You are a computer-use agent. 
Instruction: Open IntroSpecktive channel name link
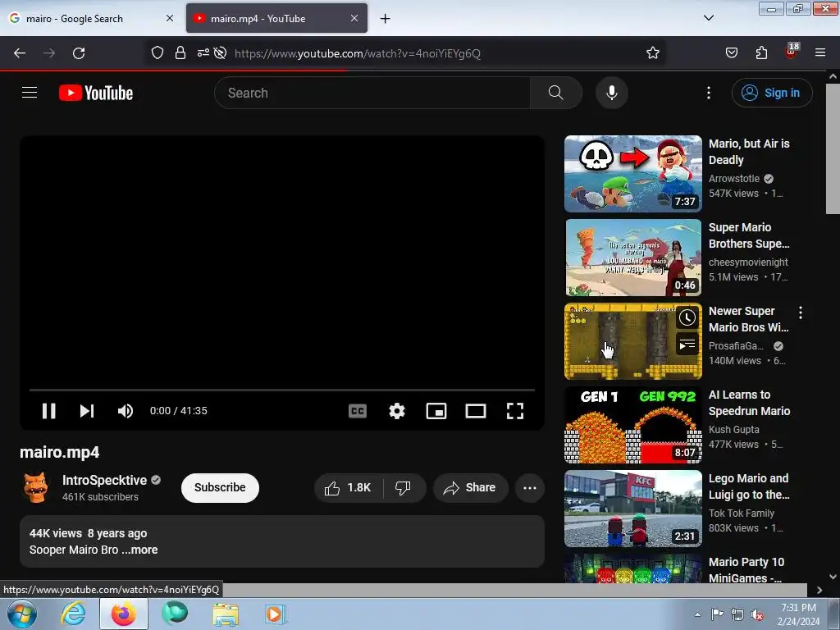(104, 480)
